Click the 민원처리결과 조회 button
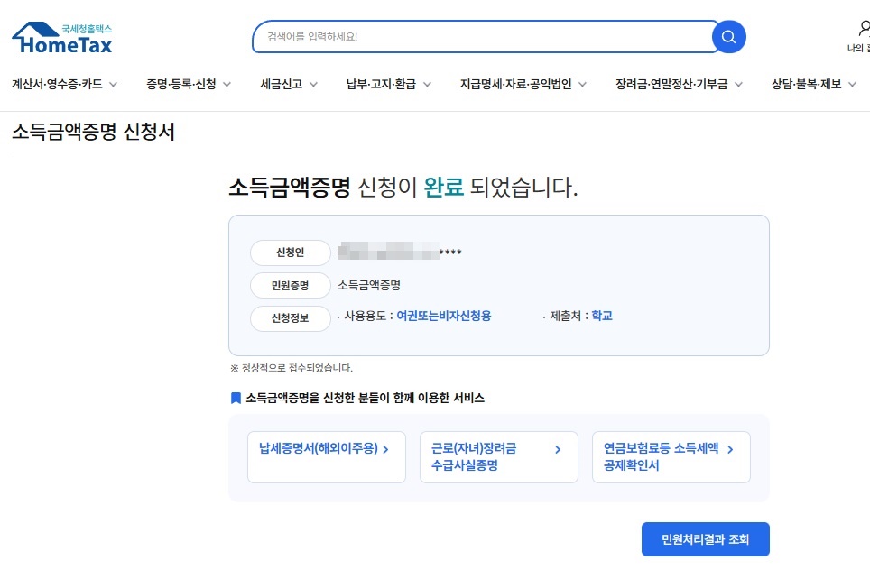The image size is (870, 588). coord(705,538)
